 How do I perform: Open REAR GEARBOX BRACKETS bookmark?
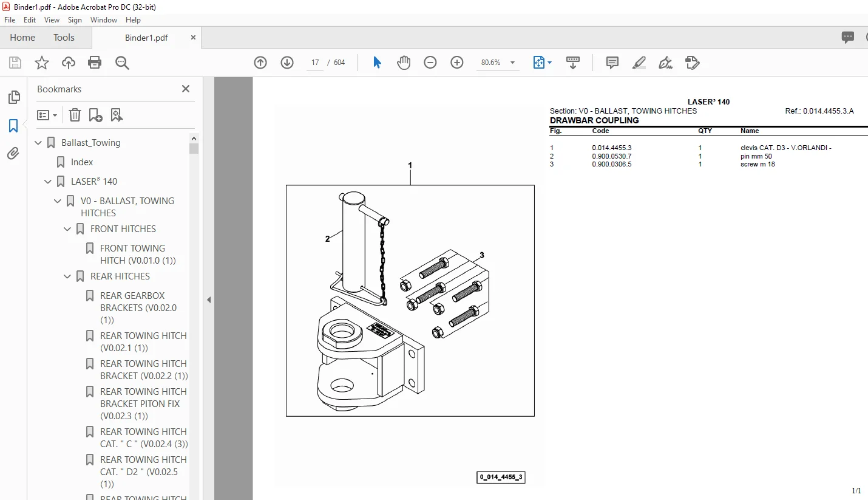(138, 308)
